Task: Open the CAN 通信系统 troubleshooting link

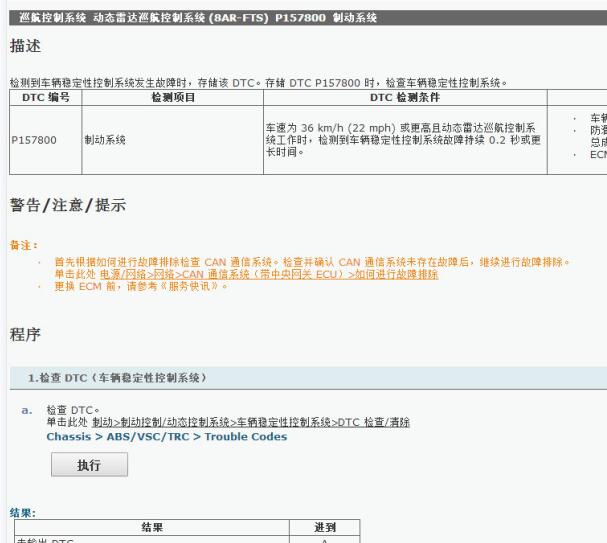Action: 269,274
